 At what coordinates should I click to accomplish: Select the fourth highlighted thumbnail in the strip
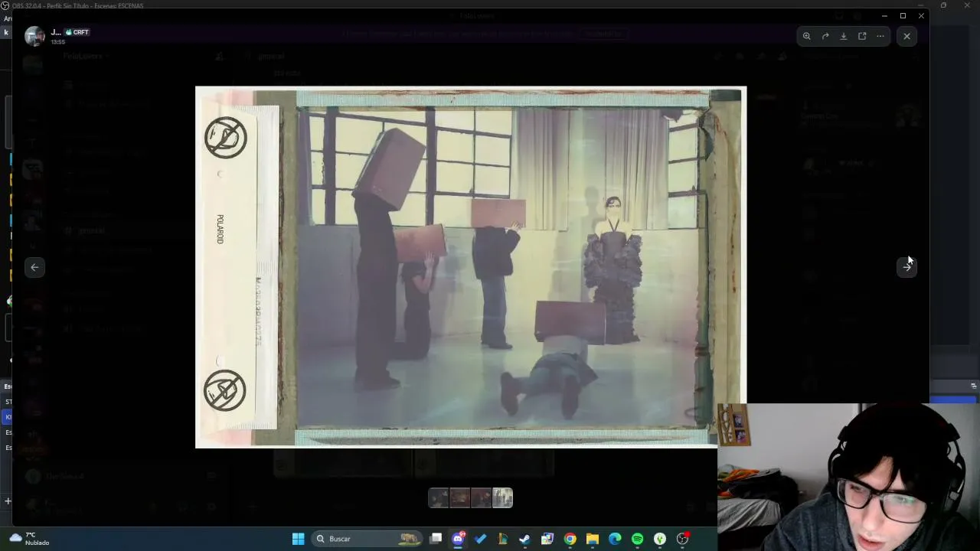502,498
